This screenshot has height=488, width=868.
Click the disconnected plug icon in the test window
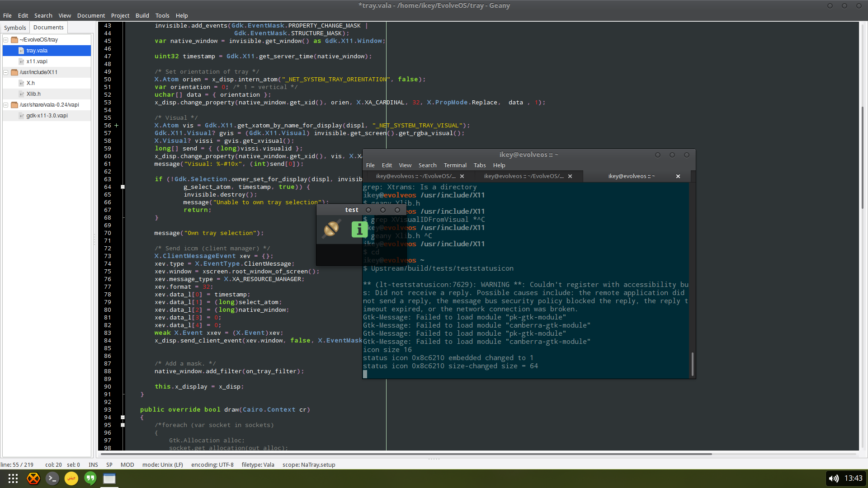(331, 229)
